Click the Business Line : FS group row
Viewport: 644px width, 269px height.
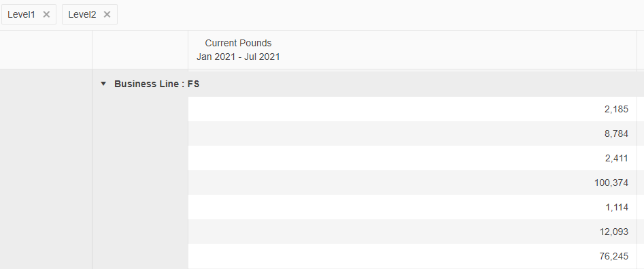coord(368,84)
